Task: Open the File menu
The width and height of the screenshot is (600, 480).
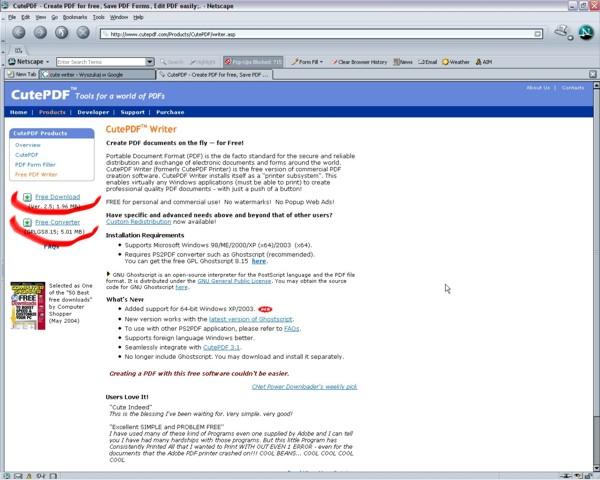Action: pyautogui.click(x=12, y=17)
